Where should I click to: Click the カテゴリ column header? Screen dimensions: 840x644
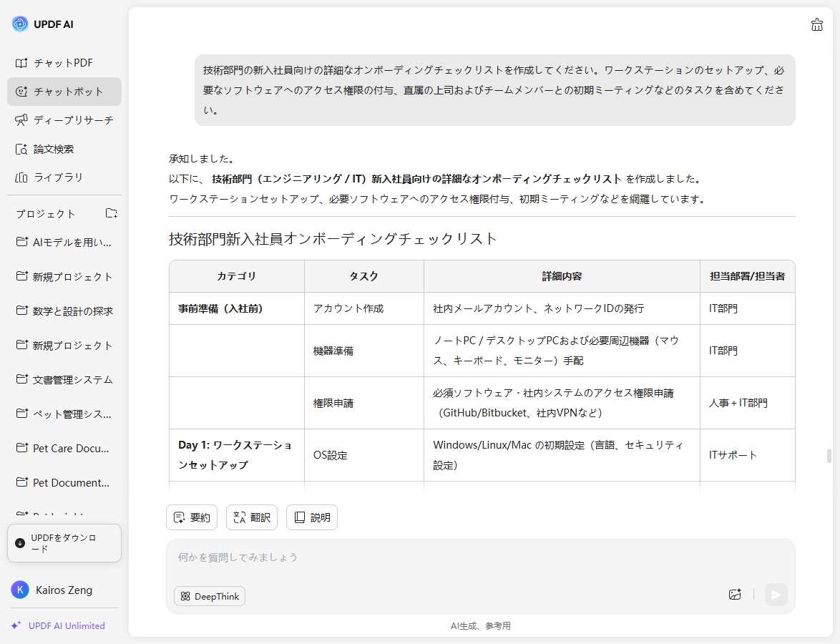pos(237,276)
